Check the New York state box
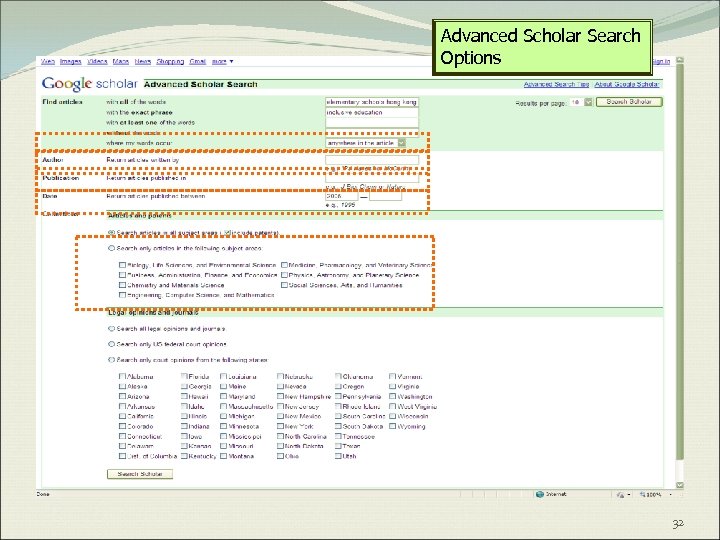Viewport: 720px width, 540px height. [280, 426]
